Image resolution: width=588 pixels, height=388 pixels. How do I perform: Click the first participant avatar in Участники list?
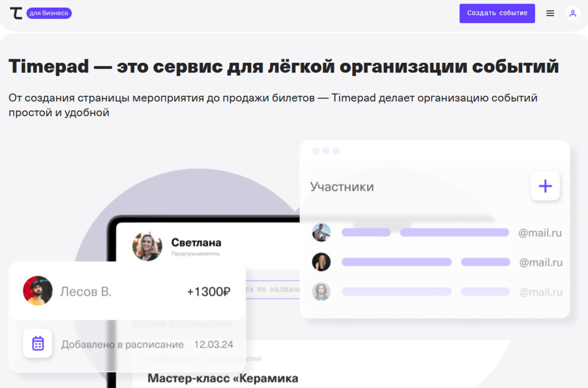point(322,232)
